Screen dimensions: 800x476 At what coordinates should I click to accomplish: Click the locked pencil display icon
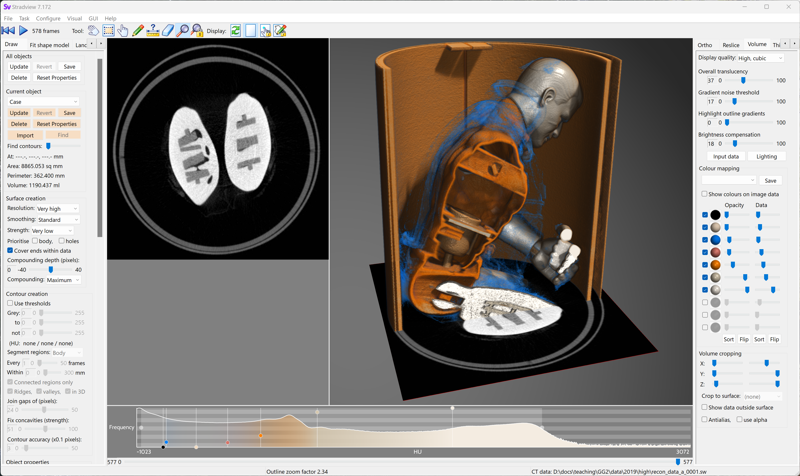pyautogui.click(x=280, y=31)
